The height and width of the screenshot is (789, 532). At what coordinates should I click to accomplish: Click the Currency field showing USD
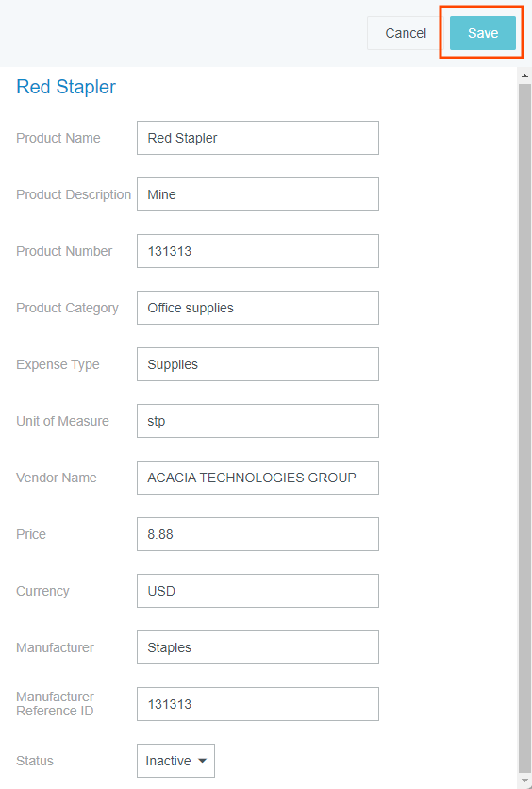click(258, 591)
